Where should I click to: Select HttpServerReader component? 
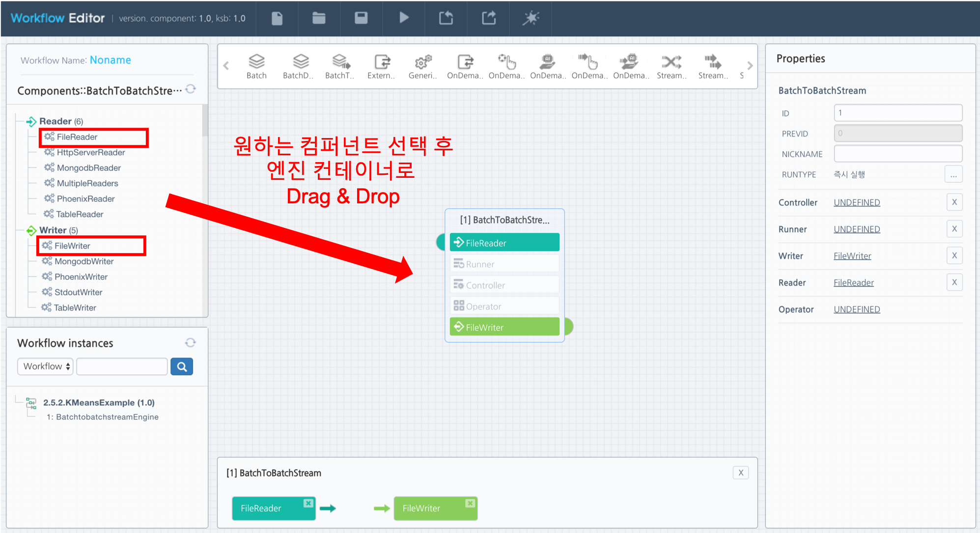(x=84, y=152)
